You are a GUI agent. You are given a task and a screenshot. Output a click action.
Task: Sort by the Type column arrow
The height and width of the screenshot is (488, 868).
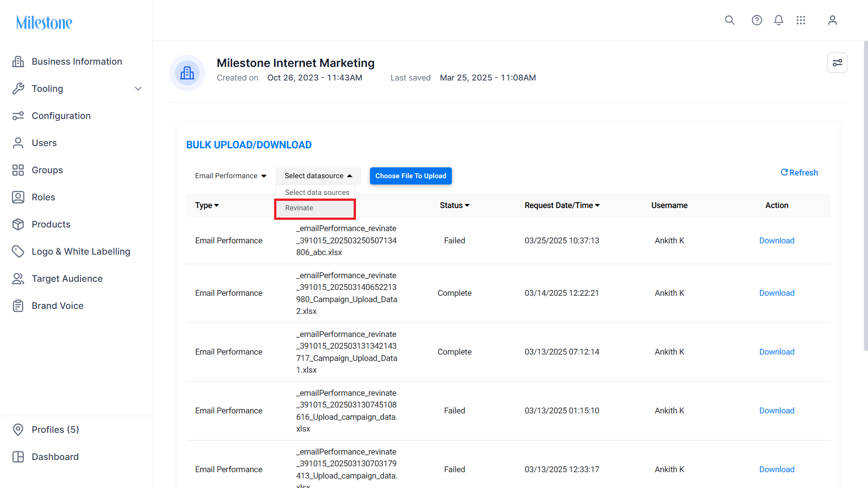tap(217, 205)
